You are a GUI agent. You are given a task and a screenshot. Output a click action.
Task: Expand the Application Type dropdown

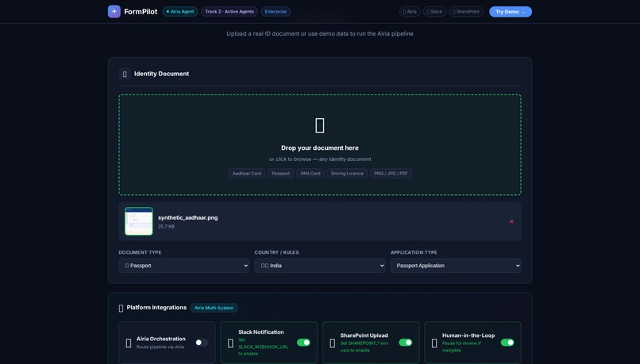click(x=456, y=266)
